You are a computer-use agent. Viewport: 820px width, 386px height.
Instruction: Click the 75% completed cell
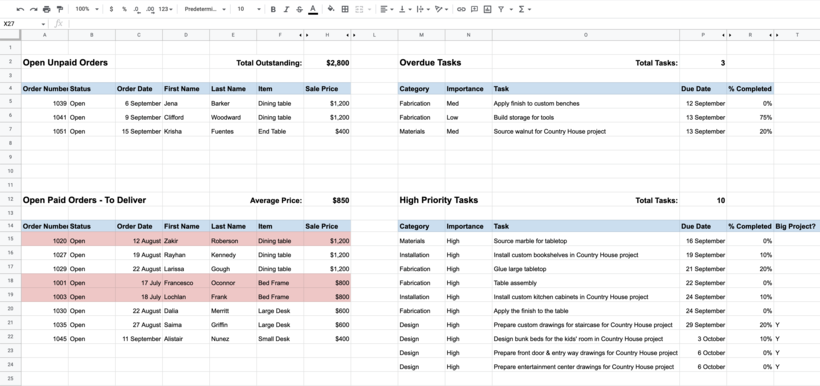click(750, 118)
